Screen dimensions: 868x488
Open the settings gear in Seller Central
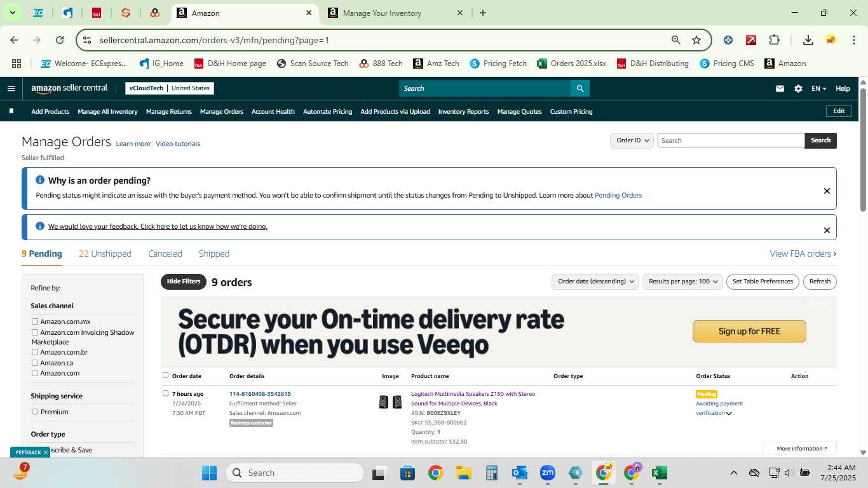point(798,88)
